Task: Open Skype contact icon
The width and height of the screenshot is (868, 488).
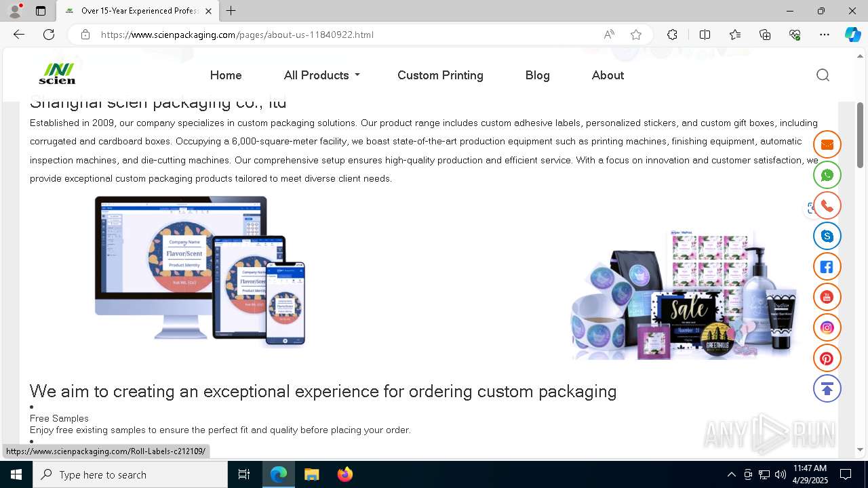Action: [827, 236]
